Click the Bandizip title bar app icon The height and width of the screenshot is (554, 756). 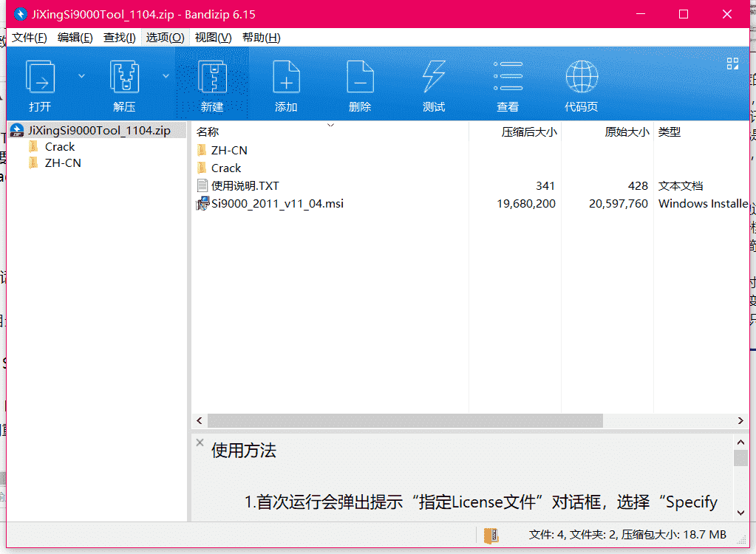[x=20, y=14]
